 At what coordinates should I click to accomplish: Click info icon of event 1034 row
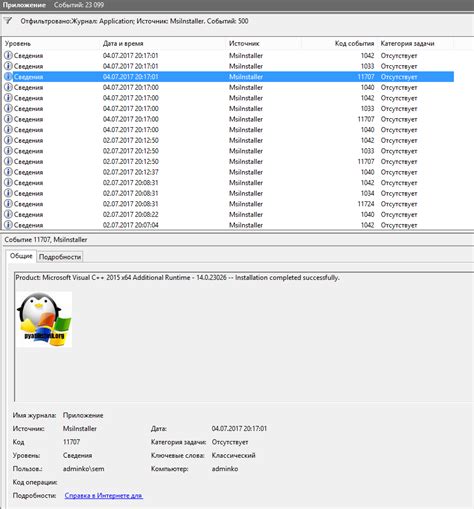click(x=8, y=193)
